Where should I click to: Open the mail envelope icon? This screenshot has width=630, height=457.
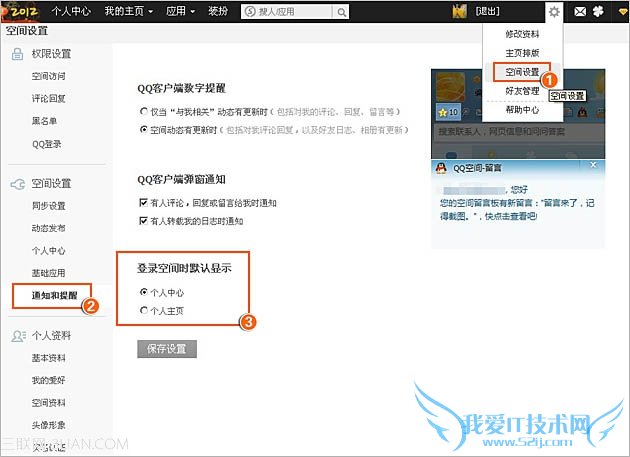tap(580, 12)
